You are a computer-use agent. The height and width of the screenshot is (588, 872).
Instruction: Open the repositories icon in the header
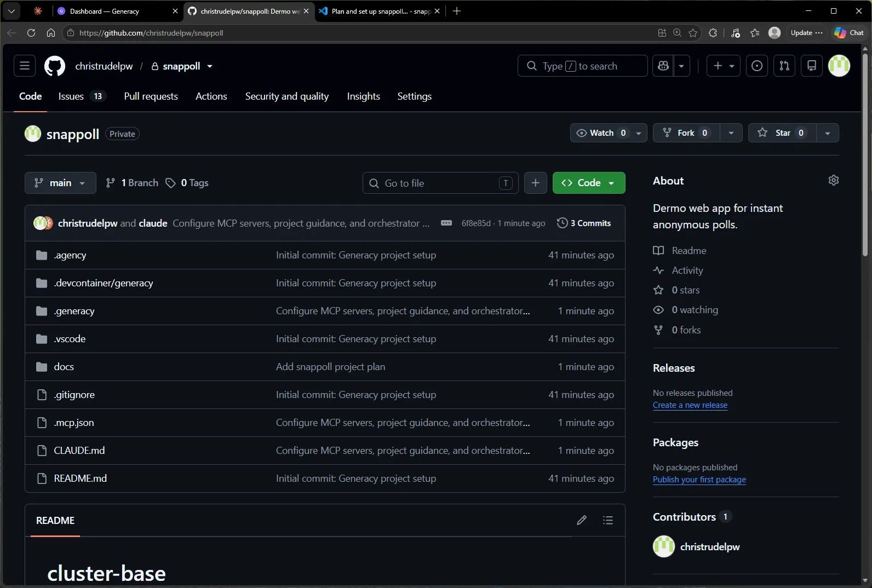click(812, 66)
